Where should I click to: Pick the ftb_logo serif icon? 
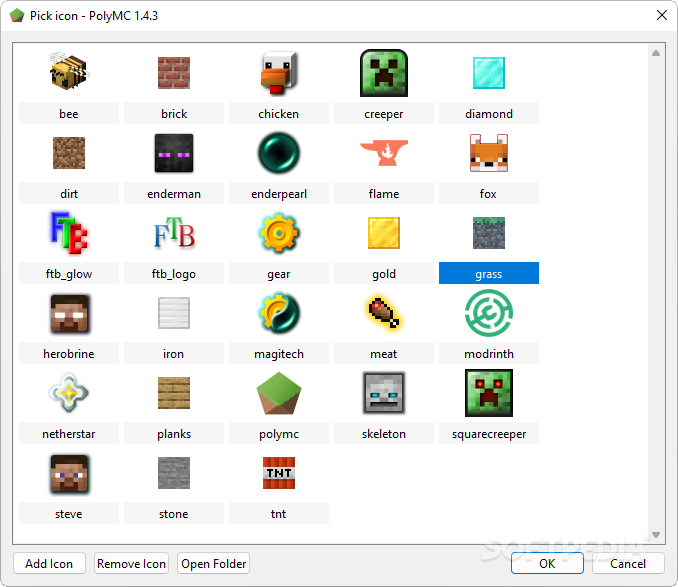point(174,233)
